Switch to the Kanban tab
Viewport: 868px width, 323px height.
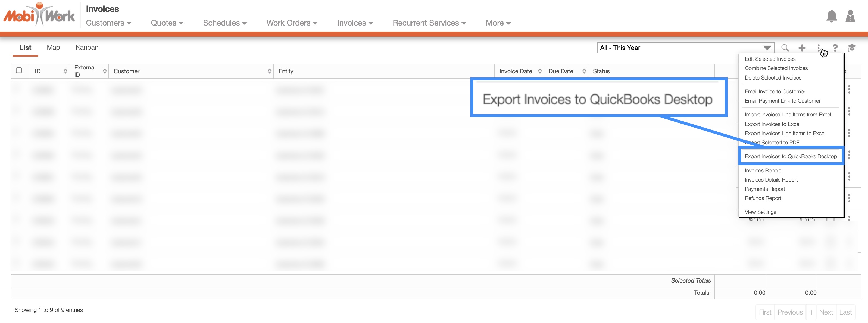tap(87, 47)
